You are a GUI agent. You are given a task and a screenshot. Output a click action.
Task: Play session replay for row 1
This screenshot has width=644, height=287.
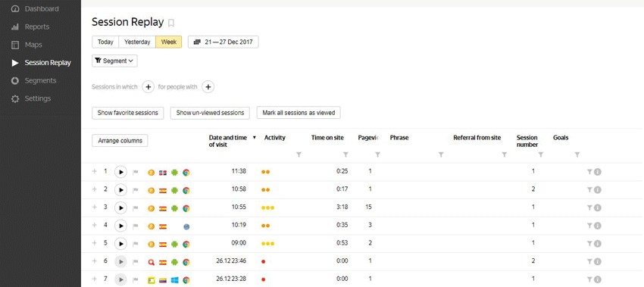pos(120,172)
